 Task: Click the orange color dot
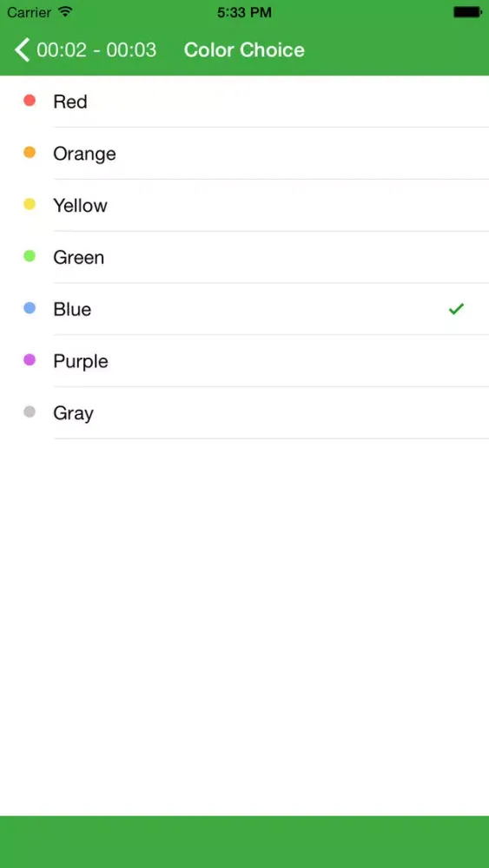[30, 152]
